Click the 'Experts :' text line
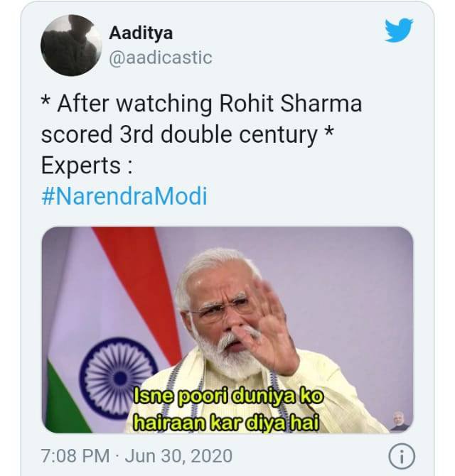 pos(87,166)
